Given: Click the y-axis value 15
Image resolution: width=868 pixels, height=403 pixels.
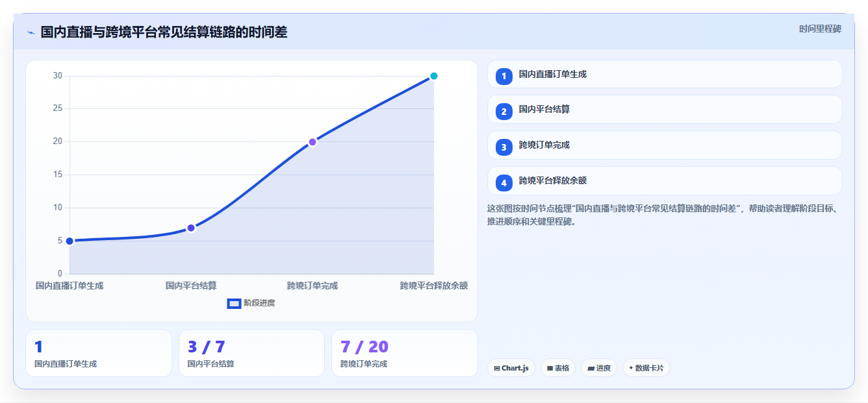Looking at the screenshot, I should click(x=57, y=175).
